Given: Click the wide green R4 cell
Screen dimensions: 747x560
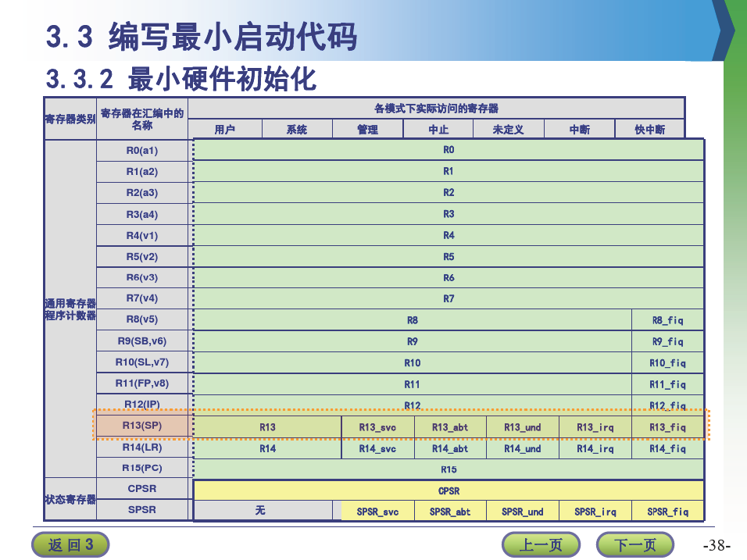Looking at the screenshot, I should (x=449, y=235).
